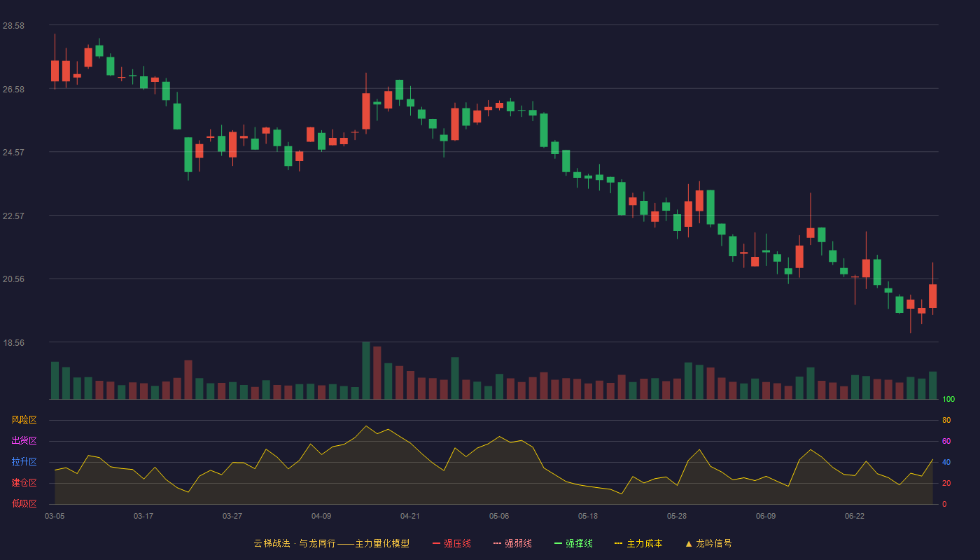
Task: Click the rightmost red candlestick
Action: pyautogui.click(x=932, y=296)
